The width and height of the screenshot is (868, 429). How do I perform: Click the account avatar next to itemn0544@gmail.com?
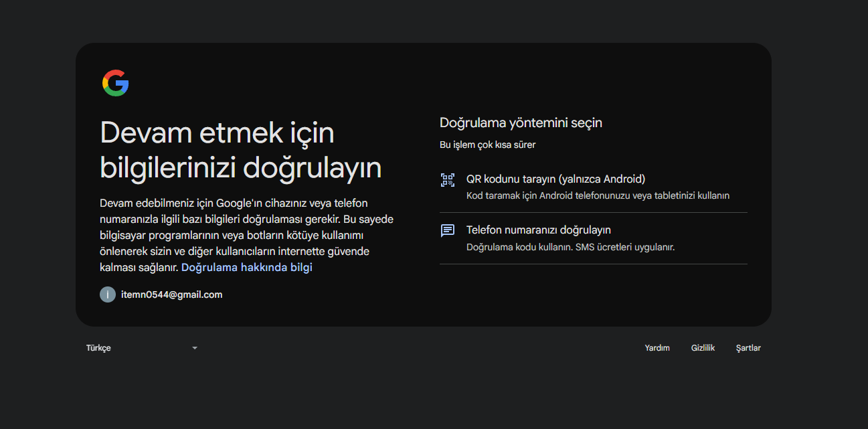click(x=107, y=294)
